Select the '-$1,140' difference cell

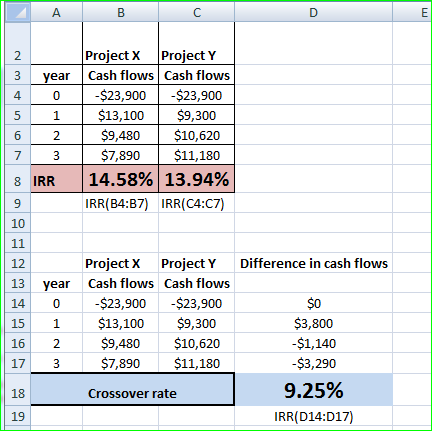[x=314, y=343]
